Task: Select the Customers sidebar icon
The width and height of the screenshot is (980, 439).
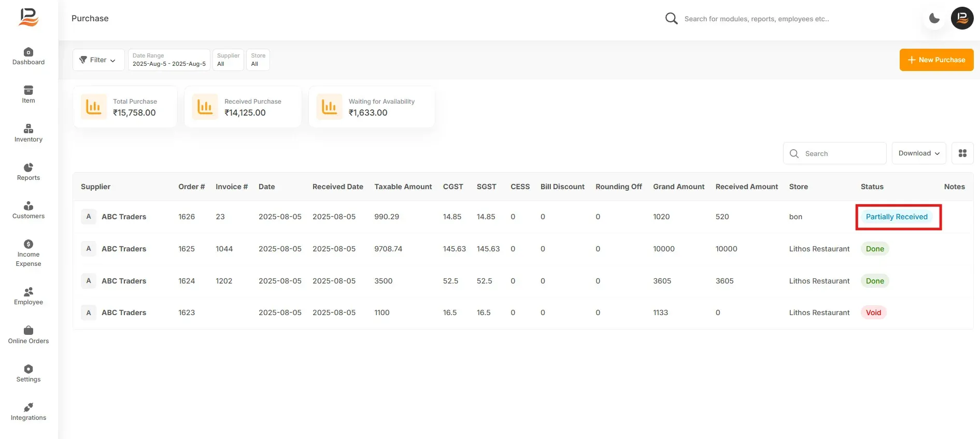Action: [29, 206]
